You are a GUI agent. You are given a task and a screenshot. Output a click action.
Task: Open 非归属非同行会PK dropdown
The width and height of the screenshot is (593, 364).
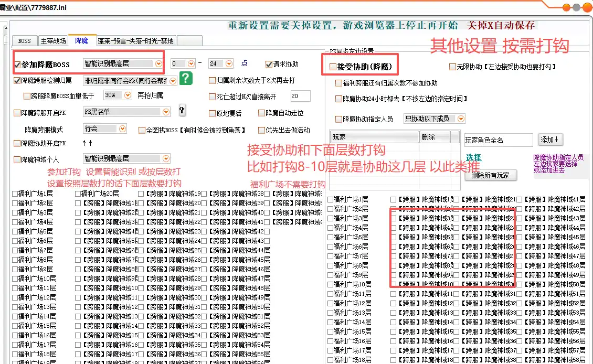point(173,81)
